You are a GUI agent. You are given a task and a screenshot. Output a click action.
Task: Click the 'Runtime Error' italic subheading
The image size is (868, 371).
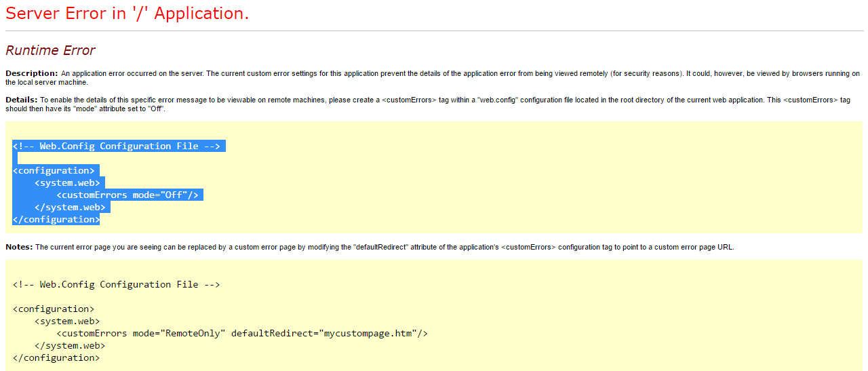point(50,51)
